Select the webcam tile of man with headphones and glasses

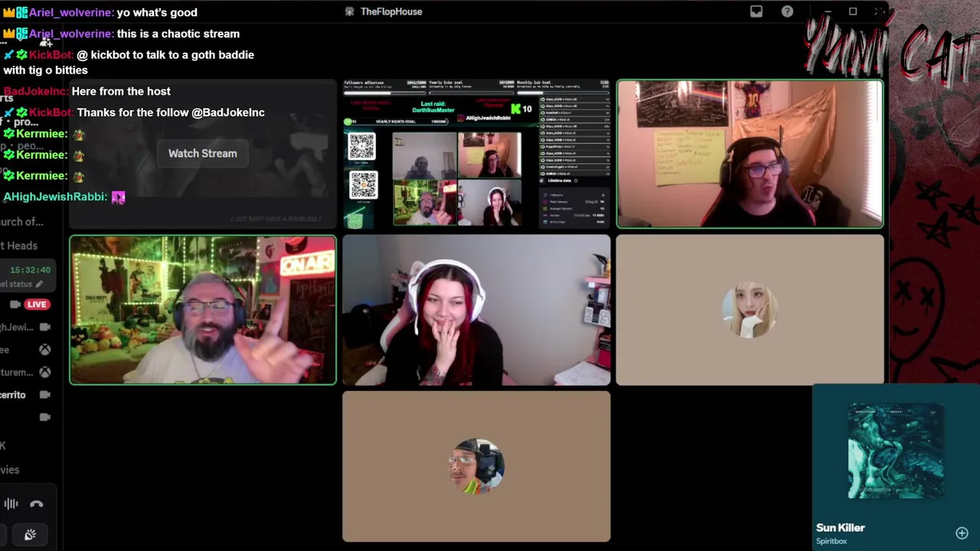(750, 154)
